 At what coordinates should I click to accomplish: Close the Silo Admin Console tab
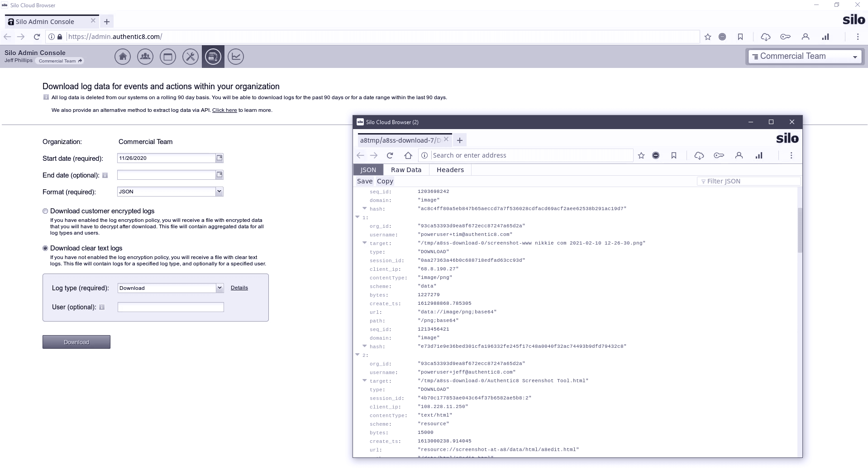93,21
